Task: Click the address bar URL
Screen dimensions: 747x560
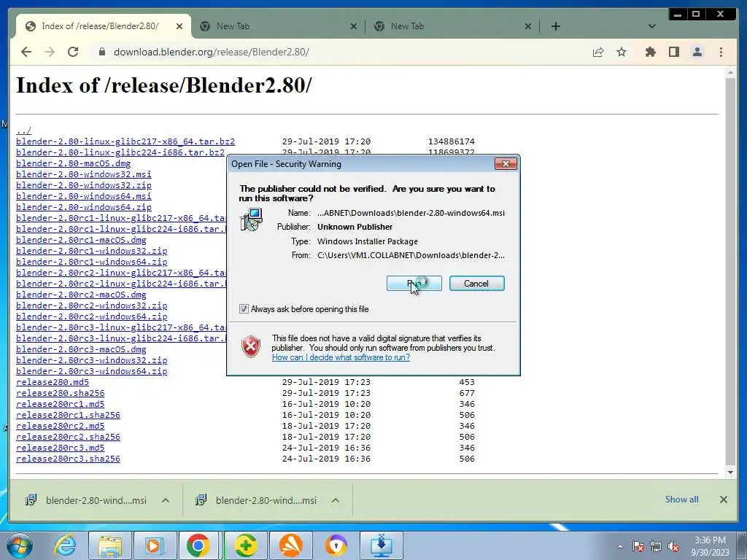Action: [211, 52]
